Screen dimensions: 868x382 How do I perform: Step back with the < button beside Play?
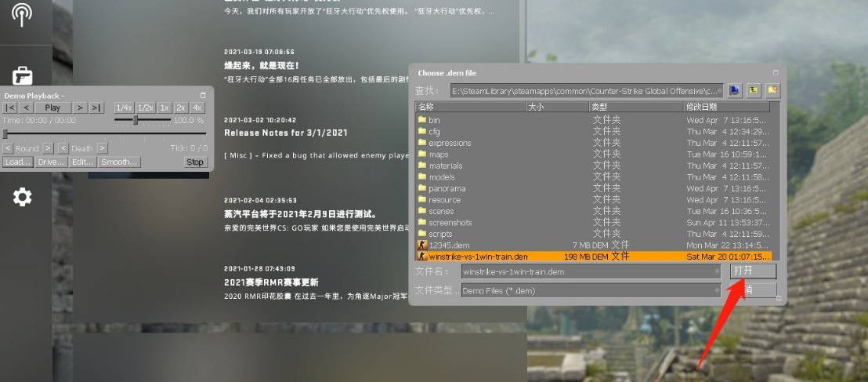26,107
